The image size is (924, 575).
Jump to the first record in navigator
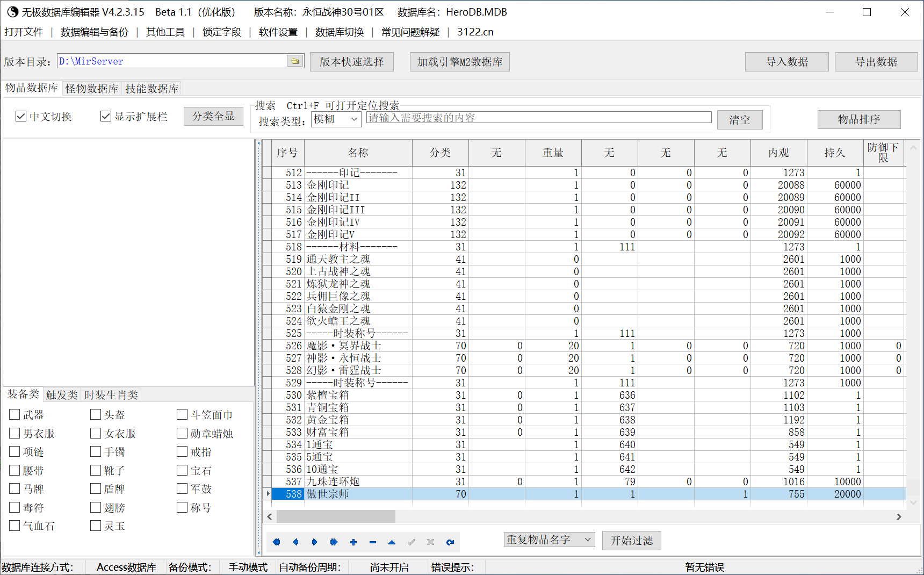(x=276, y=542)
